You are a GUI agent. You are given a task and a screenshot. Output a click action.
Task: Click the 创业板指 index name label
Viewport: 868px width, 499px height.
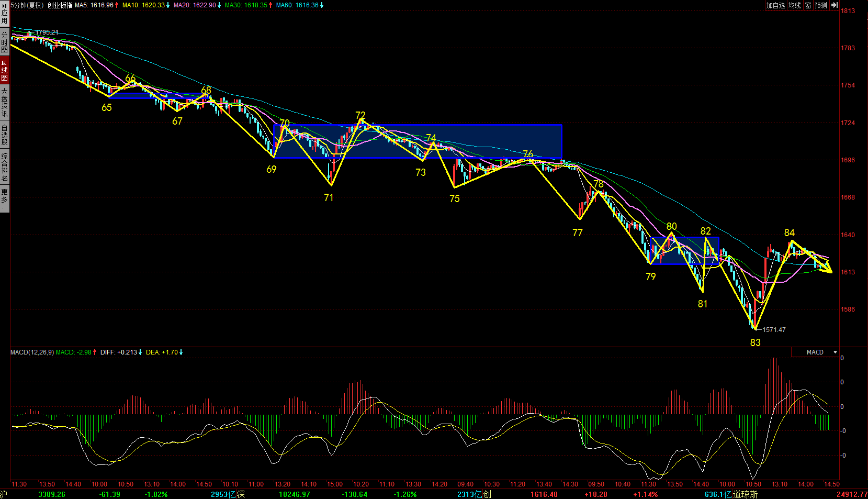(x=60, y=5)
